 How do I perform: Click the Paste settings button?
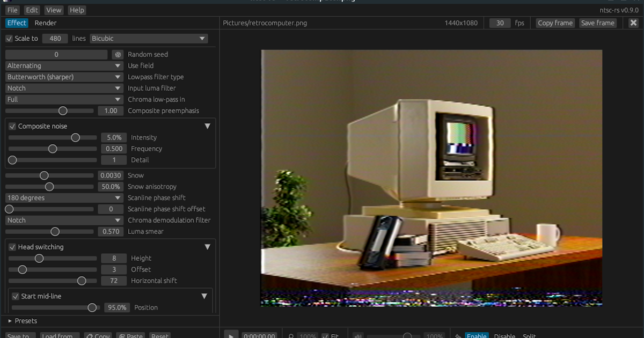[130, 336]
